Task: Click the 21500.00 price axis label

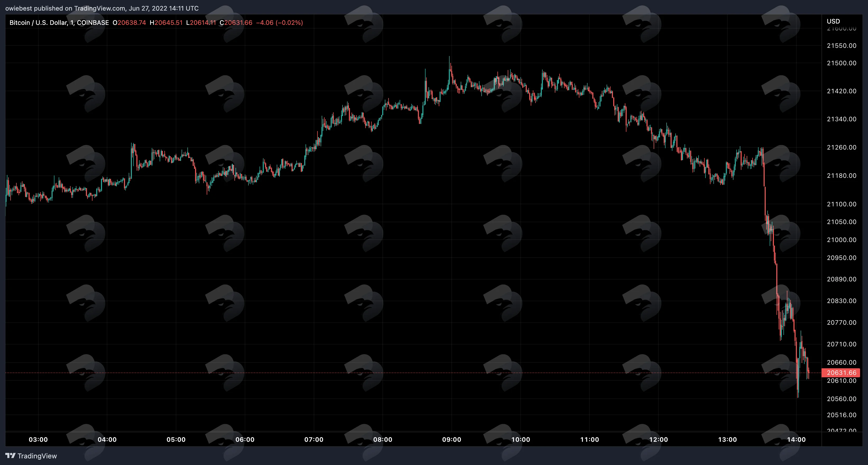Action: pyautogui.click(x=841, y=63)
